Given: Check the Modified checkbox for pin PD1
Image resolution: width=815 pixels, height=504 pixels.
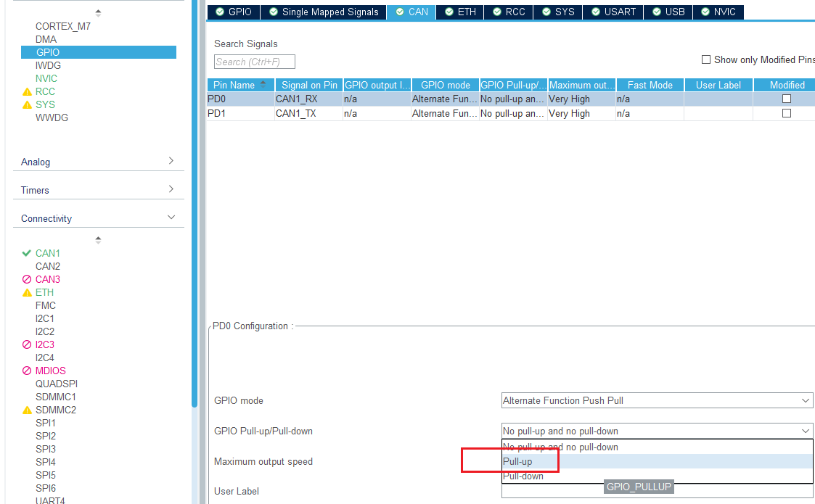Looking at the screenshot, I should [786, 113].
